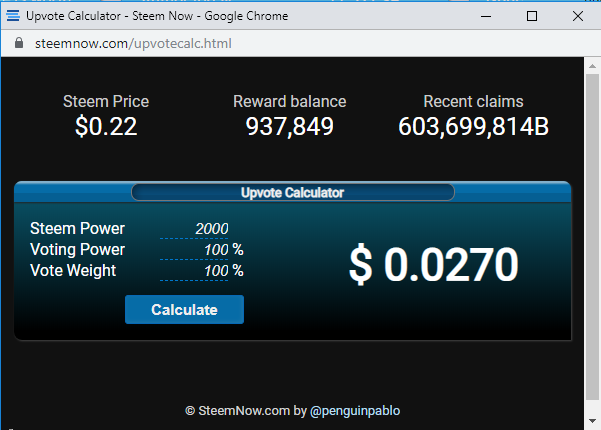Click the Reward balance heading
Screen dimensions: 601x430
coord(289,102)
